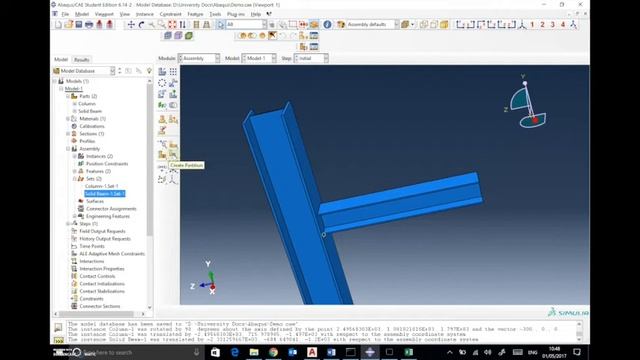The image size is (640, 360).
Task: Apply saved user view 3
Action: coord(553,25)
